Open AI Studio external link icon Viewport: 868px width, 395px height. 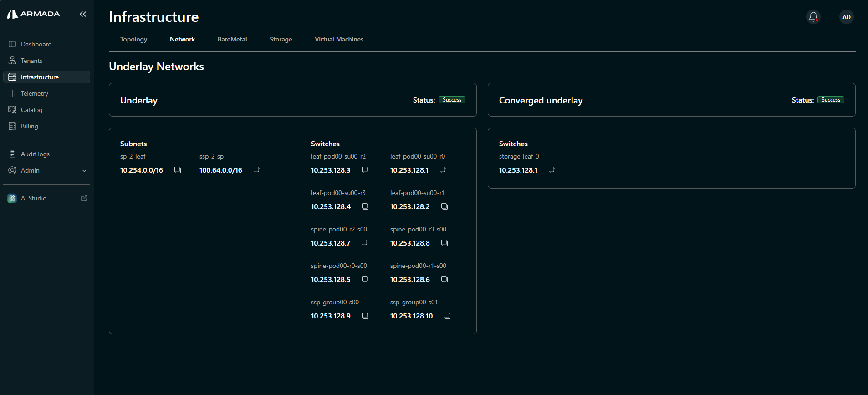pos(84,198)
